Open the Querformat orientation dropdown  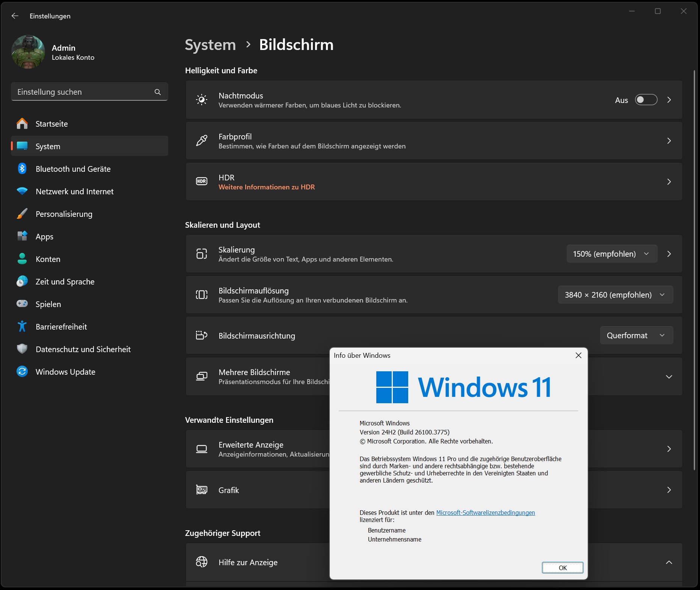[637, 335]
